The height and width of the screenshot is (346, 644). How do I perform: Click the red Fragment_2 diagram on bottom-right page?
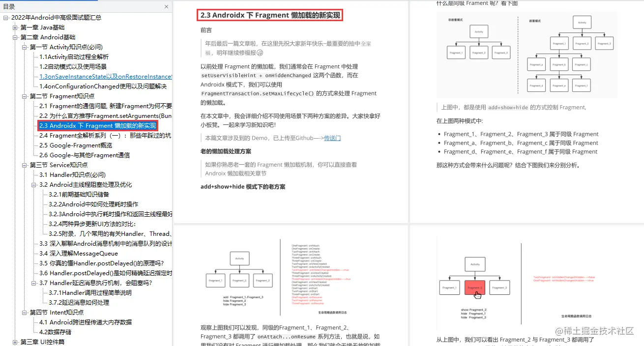[x=527, y=283]
